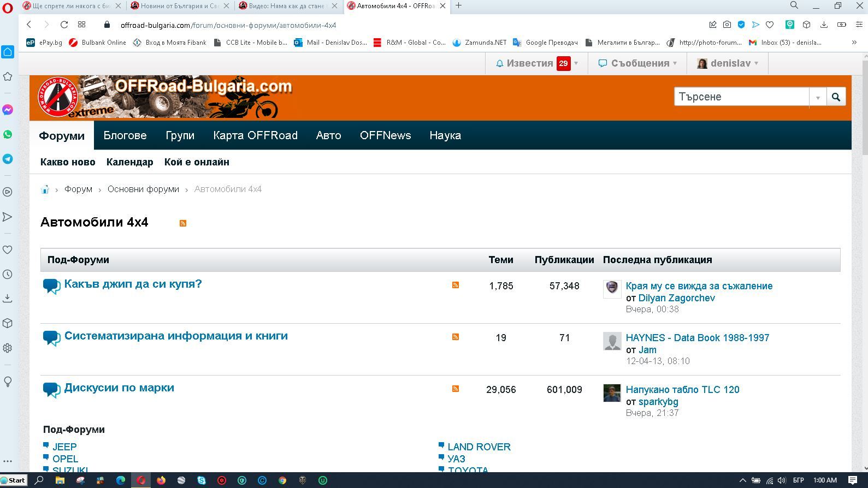This screenshot has width=868, height=488.
Task: Open sidebar Settings gear
Action: pyautogui.click(x=8, y=348)
